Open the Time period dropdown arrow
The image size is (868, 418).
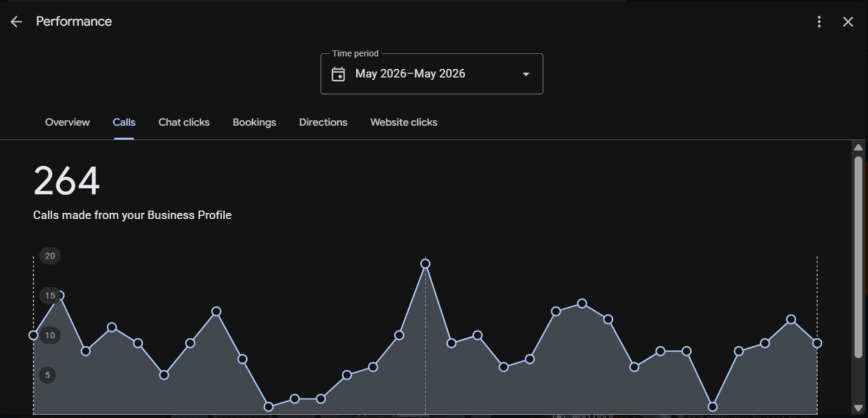[x=525, y=74]
